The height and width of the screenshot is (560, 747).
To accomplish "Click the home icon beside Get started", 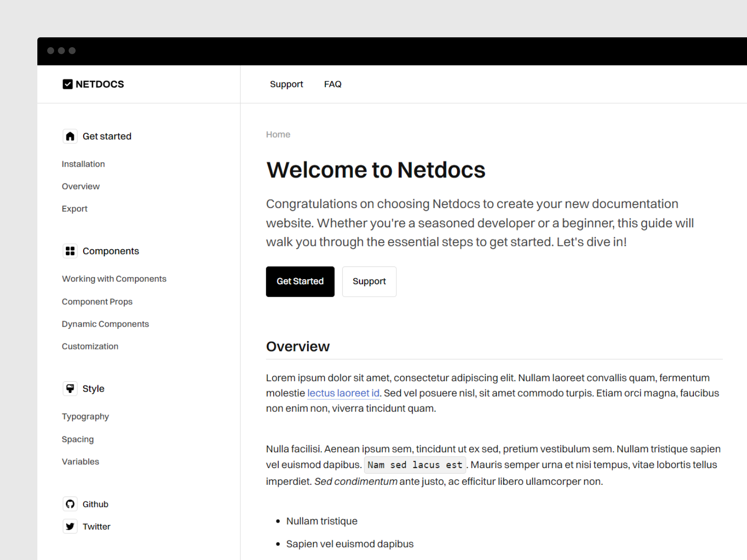I will pos(70,136).
